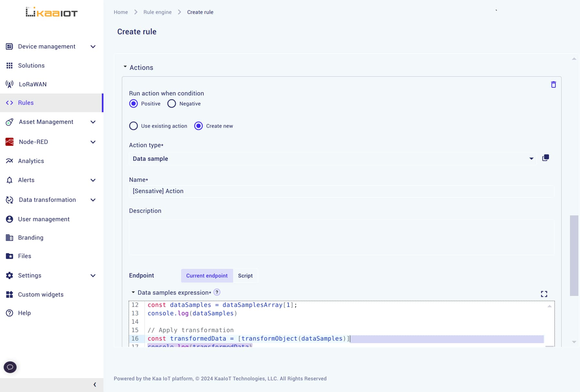Choose the Use existing action option

pyautogui.click(x=134, y=126)
